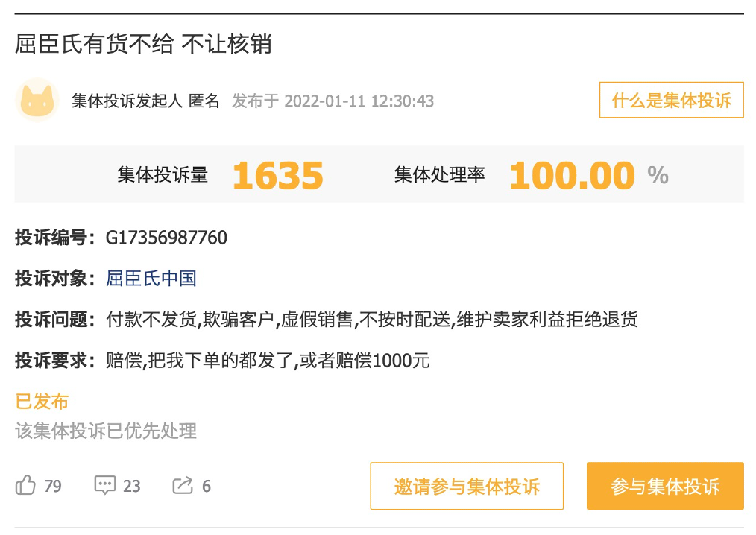Click the 已发布 status label

pos(42,402)
